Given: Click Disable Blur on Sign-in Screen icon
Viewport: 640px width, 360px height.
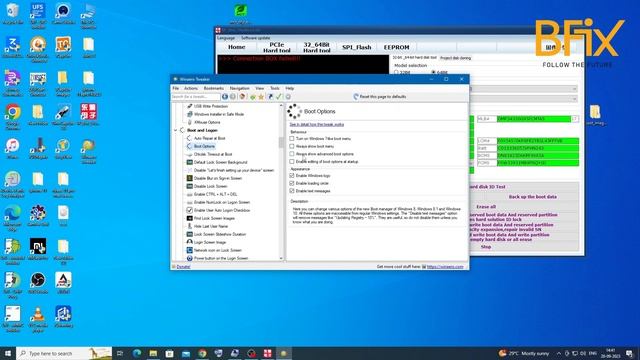Looking at the screenshot, I should 189,178.
